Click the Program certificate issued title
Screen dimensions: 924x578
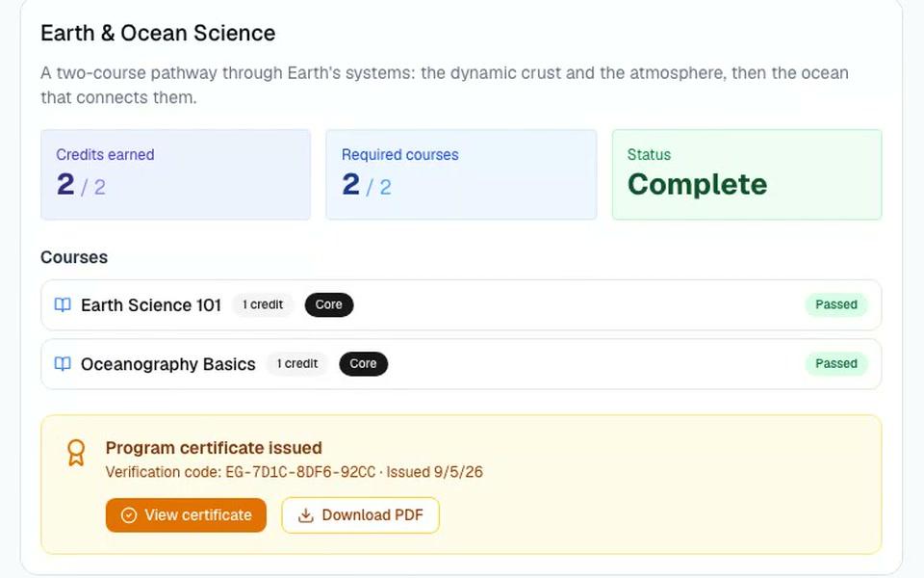pos(214,448)
